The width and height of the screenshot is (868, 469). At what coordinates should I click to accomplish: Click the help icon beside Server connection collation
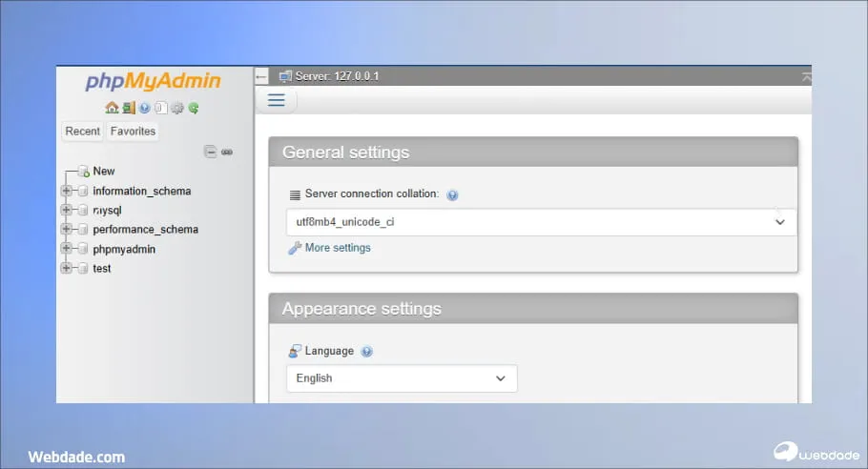point(452,194)
